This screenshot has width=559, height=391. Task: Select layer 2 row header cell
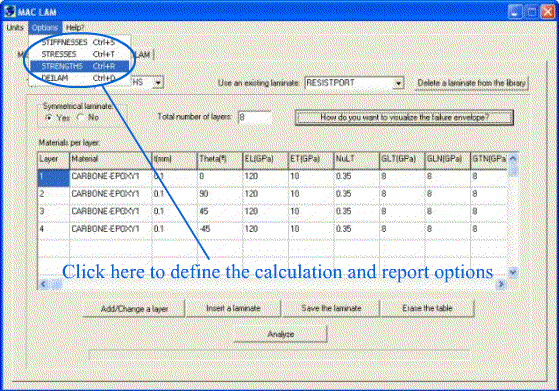click(x=53, y=195)
